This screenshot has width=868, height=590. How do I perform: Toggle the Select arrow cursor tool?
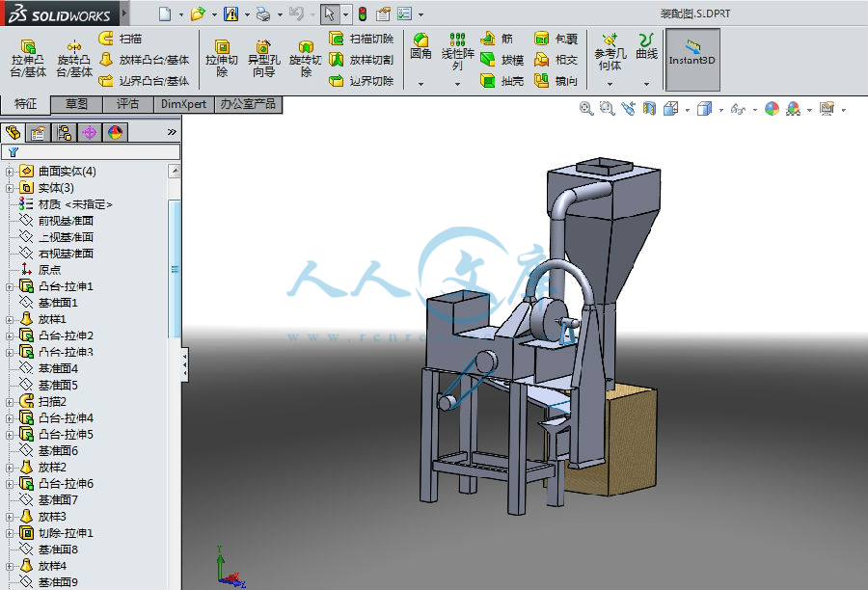tap(330, 13)
